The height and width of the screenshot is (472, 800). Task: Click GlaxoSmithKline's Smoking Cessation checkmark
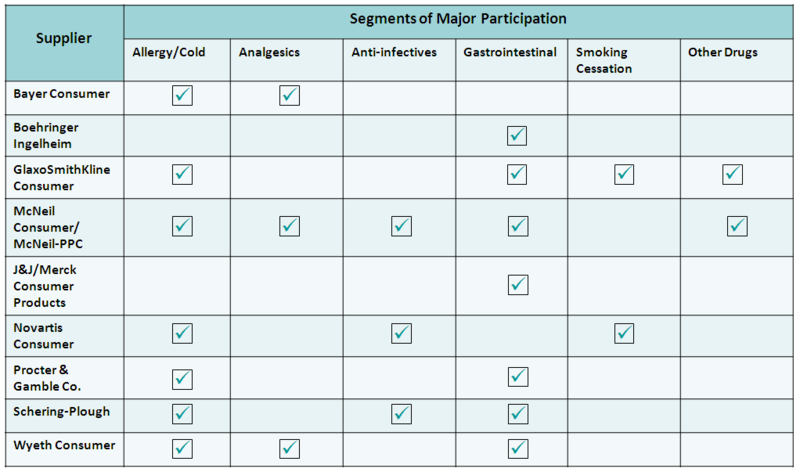click(624, 175)
